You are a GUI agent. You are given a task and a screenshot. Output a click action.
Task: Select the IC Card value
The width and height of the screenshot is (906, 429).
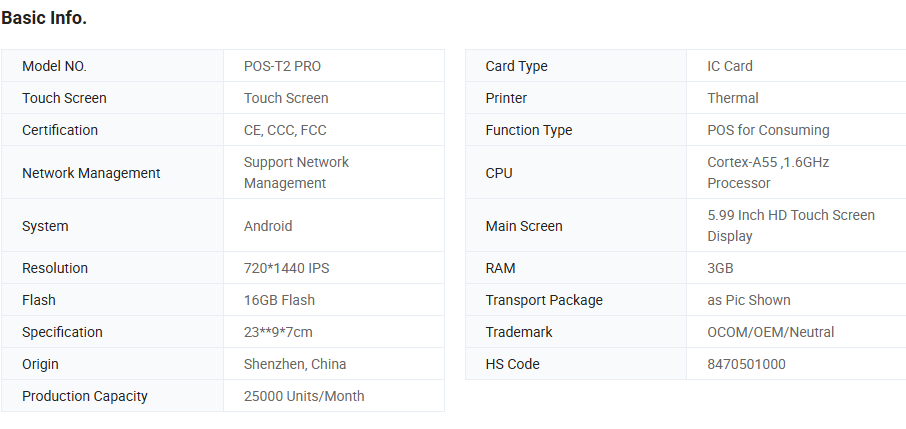730,66
